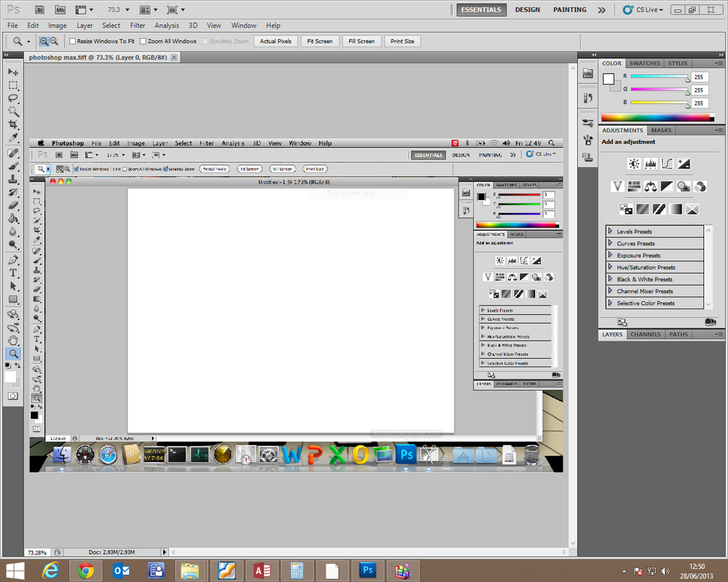
Task: Select the Magic Wand selection tool
Action: coord(13,111)
